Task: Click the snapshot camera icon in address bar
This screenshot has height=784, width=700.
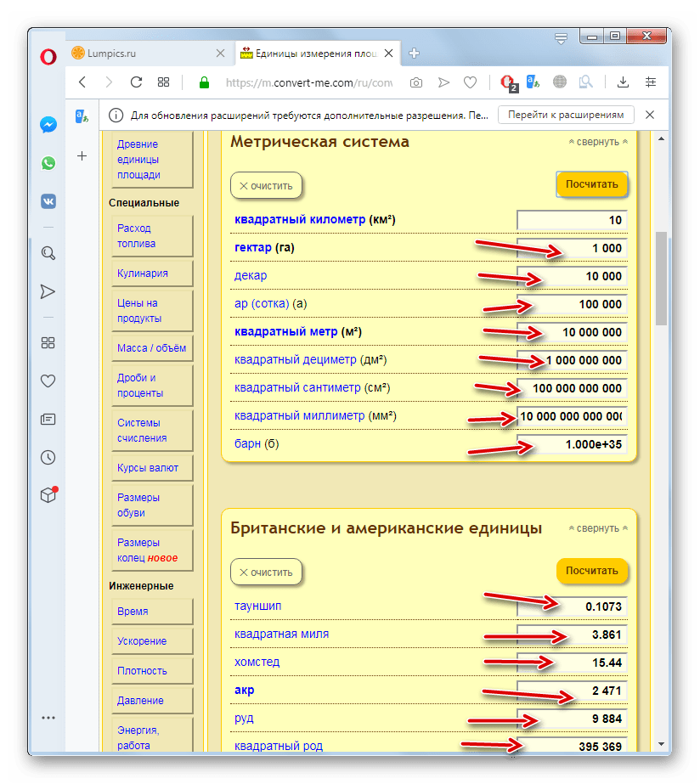Action: pos(416,82)
